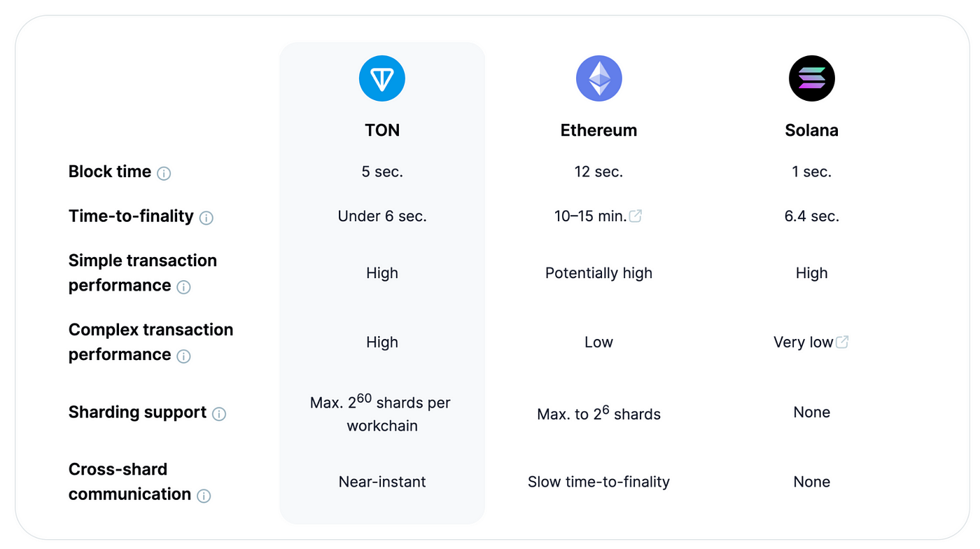This screenshot has width=980, height=549.
Task: Click TON's Near-instant cross-shard value
Action: click(382, 482)
